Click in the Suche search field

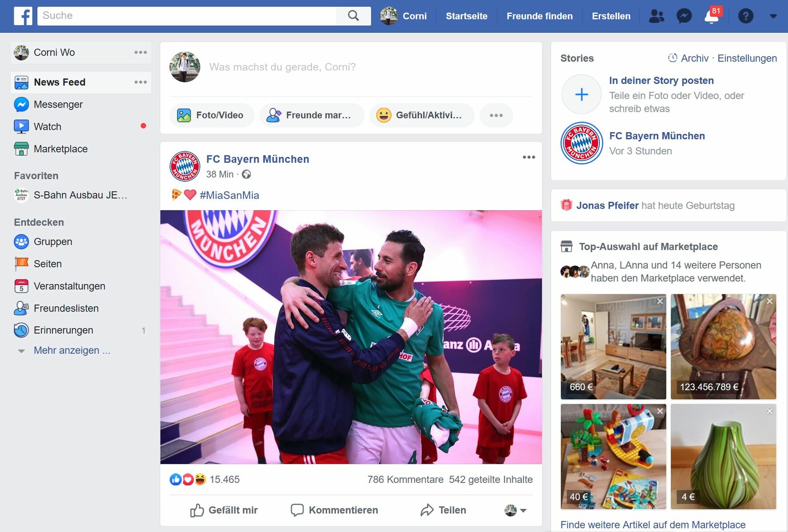tap(186, 16)
